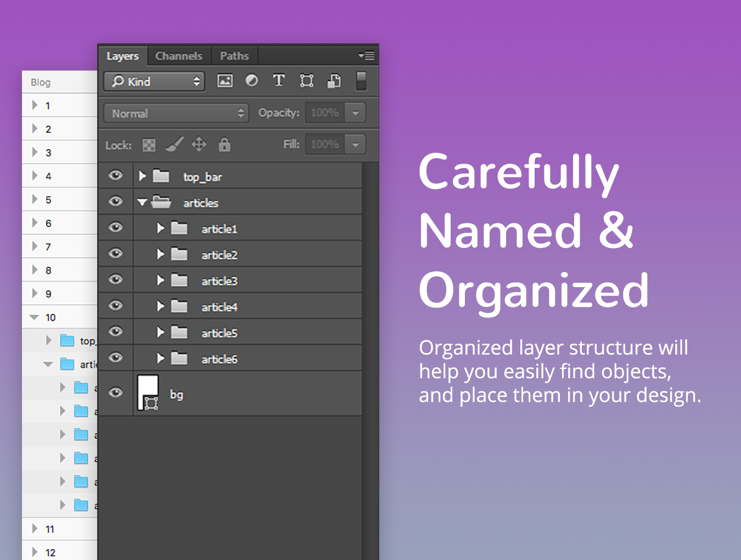Open the Normal blend mode dropdown
This screenshot has height=560, width=741.
coord(177,113)
